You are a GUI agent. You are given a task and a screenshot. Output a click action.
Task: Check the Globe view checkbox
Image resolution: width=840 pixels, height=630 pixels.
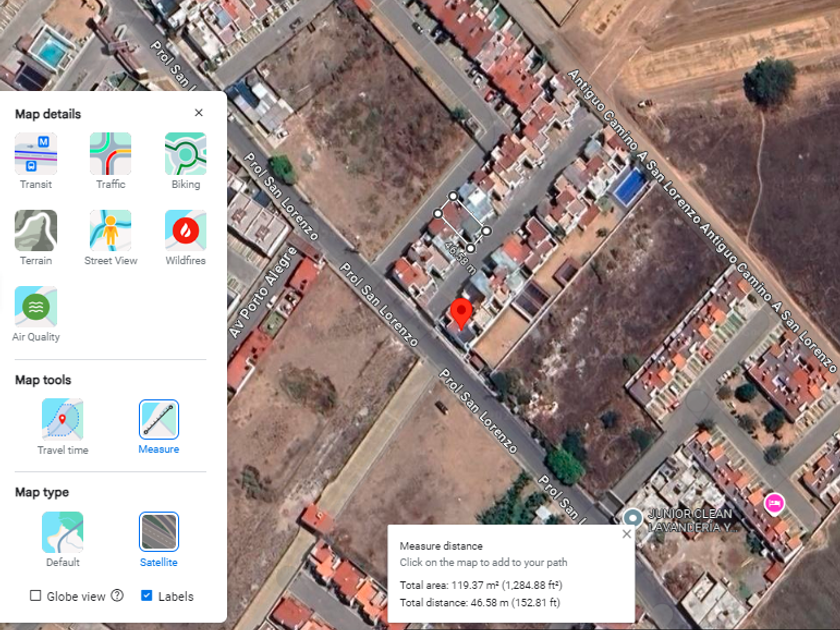36,596
